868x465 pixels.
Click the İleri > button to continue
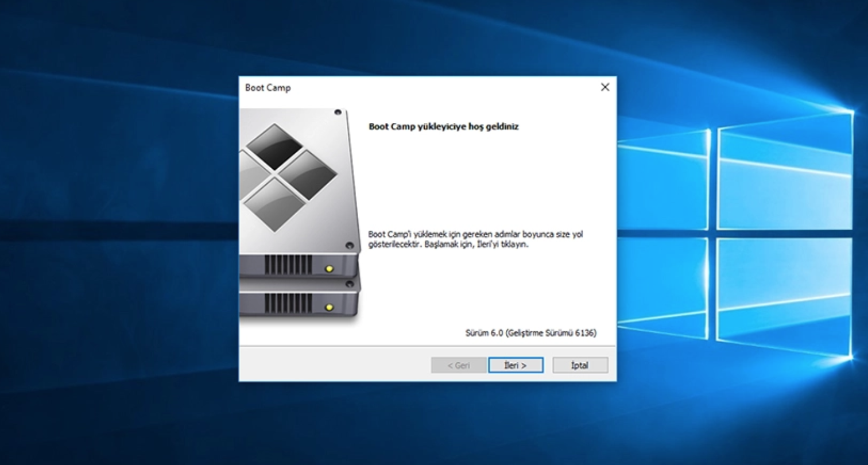pos(516,365)
